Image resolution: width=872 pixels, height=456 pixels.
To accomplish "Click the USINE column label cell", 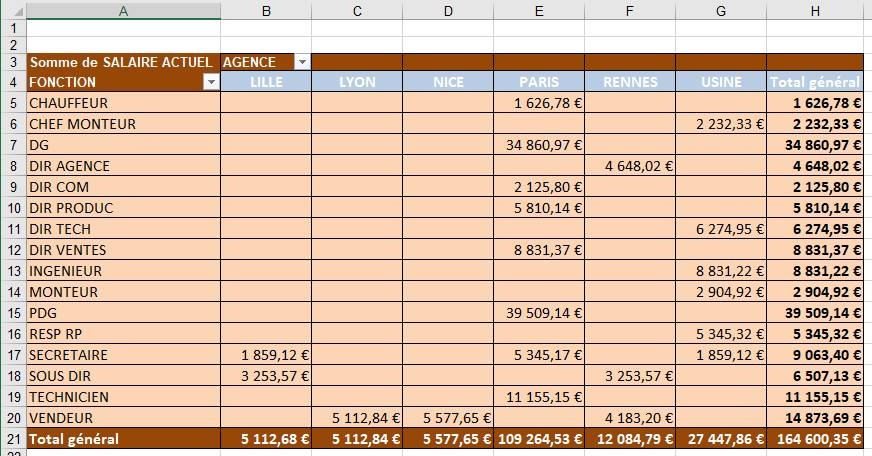I will point(720,82).
